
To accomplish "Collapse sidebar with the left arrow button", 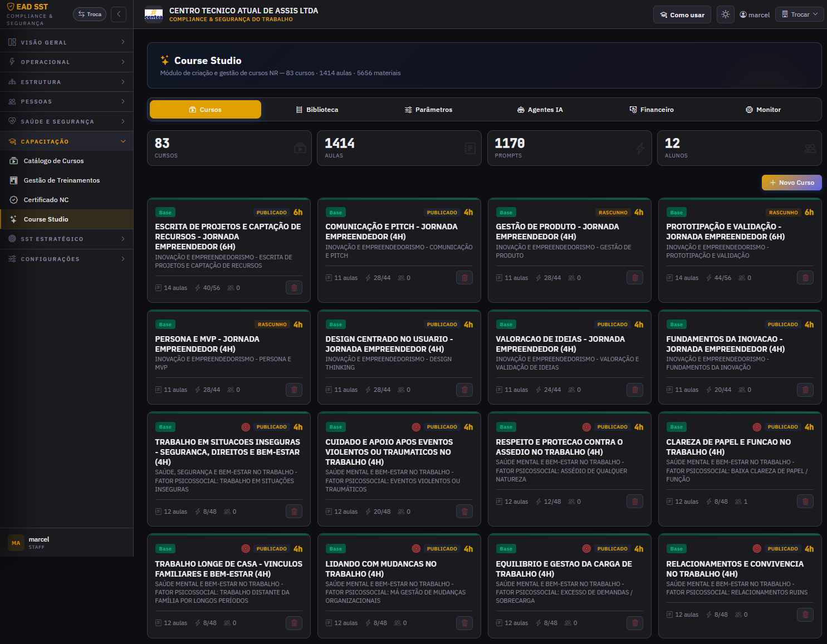I will (119, 14).
